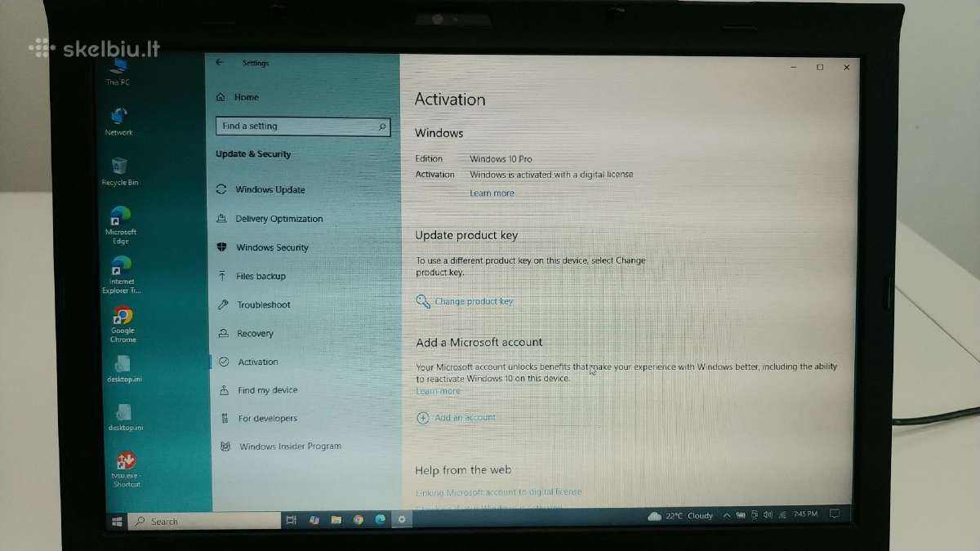This screenshot has height=551, width=980.
Task: Open Delivery Optimization section
Action: 269,219
